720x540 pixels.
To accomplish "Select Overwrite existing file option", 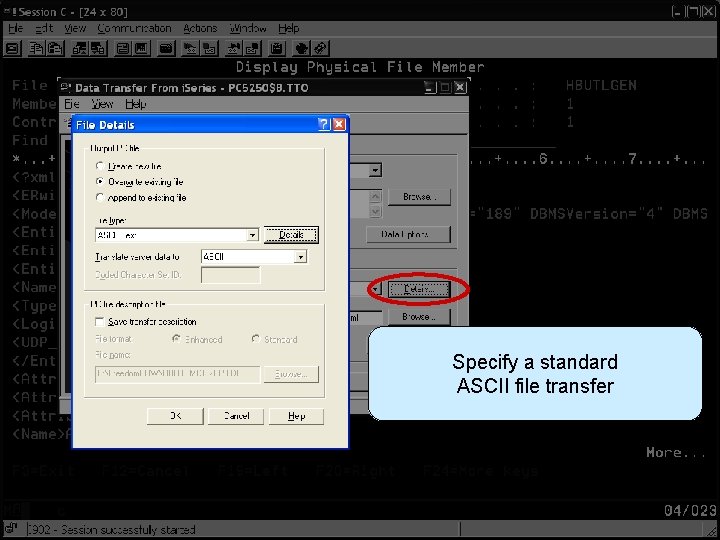I will [x=100, y=181].
